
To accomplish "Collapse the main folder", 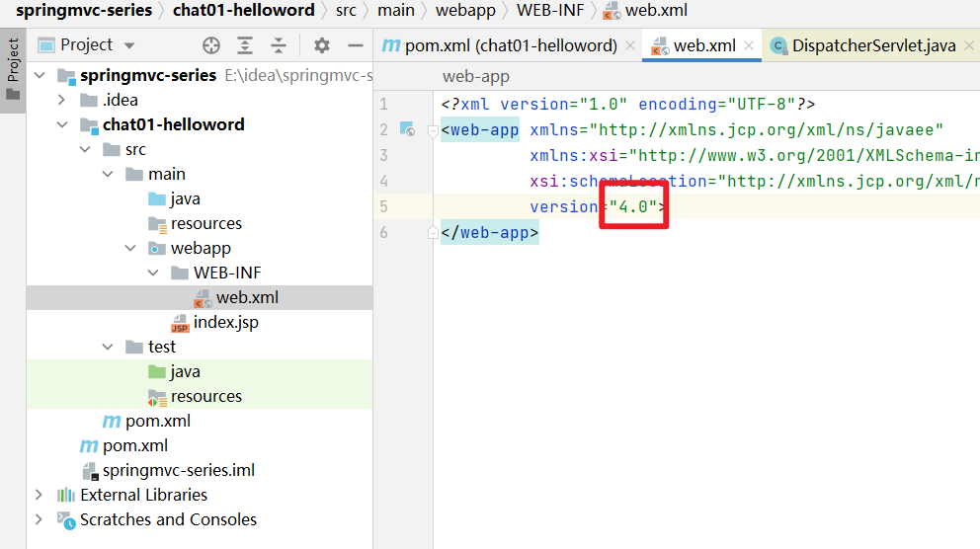I will coord(108,174).
